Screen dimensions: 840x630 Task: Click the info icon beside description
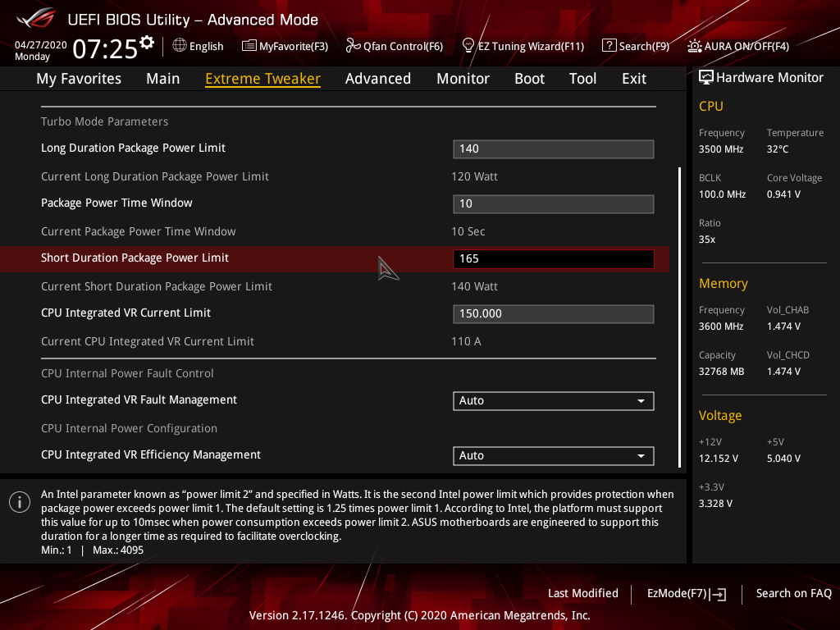click(20, 502)
